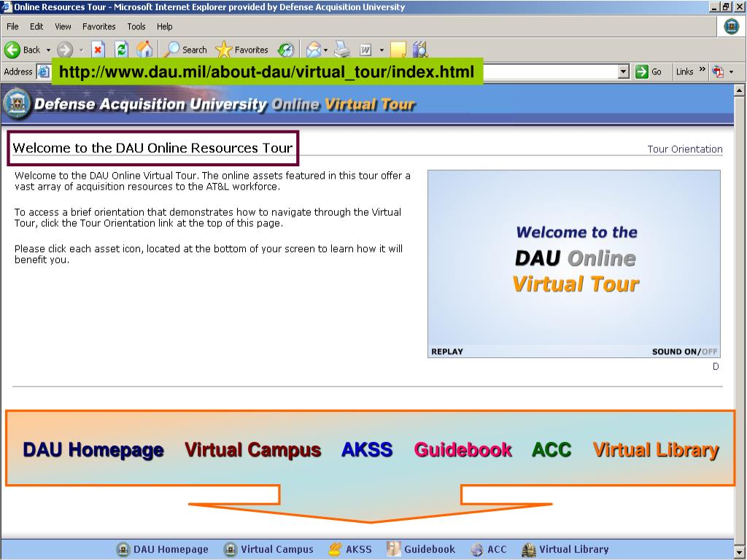Open AKSS in the bottom navigation bar
The image size is (747, 560).
(x=350, y=549)
